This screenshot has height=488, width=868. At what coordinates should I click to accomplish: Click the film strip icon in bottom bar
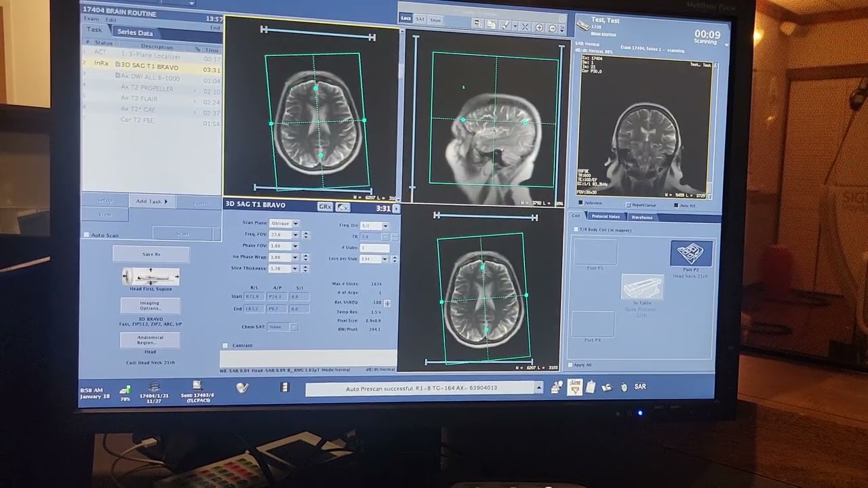(x=285, y=387)
